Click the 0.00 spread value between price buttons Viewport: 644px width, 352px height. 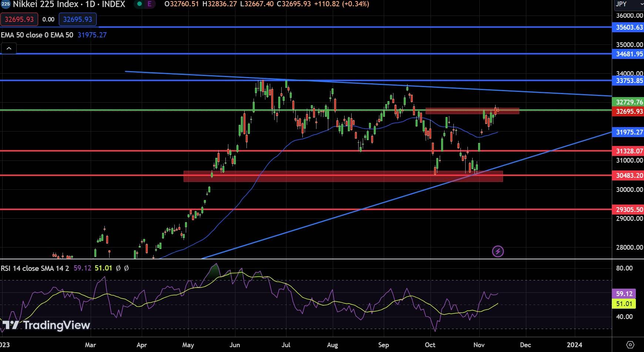[x=48, y=19]
